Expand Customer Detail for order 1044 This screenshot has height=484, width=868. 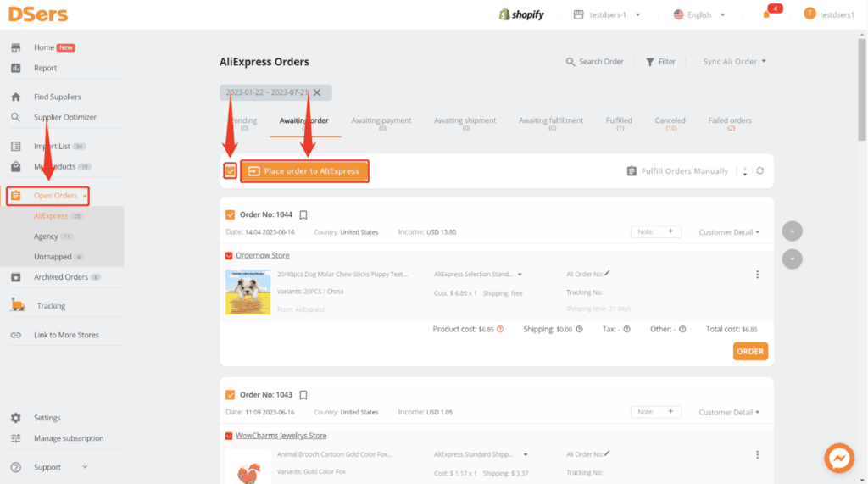click(x=729, y=232)
